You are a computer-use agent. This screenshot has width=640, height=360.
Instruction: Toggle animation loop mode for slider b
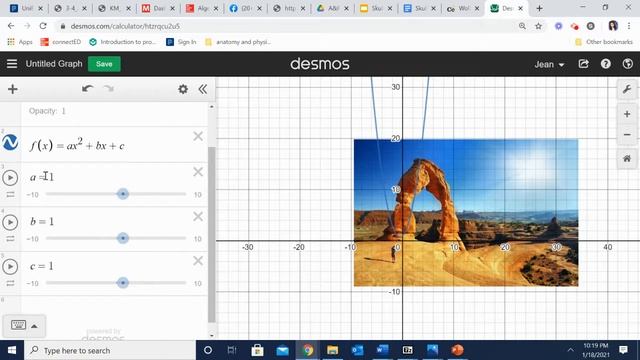10,239
